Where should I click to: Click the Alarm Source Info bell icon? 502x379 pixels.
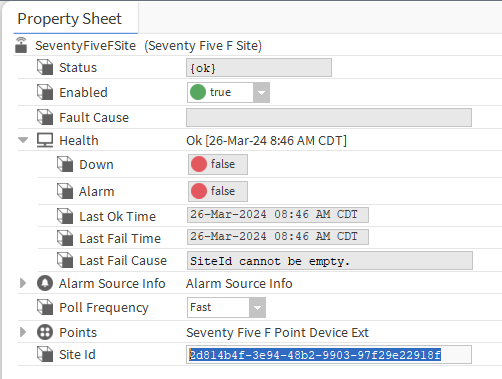coord(45,283)
